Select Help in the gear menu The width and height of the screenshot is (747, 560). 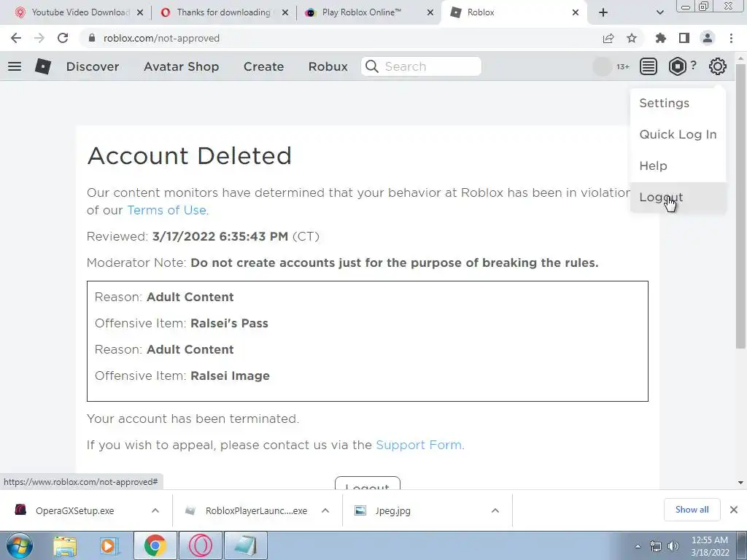(x=678, y=166)
